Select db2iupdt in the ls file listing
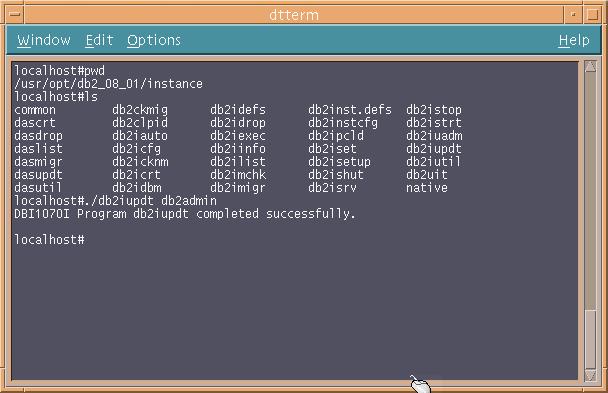Screen dimensions: 608x393 coord(434,149)
